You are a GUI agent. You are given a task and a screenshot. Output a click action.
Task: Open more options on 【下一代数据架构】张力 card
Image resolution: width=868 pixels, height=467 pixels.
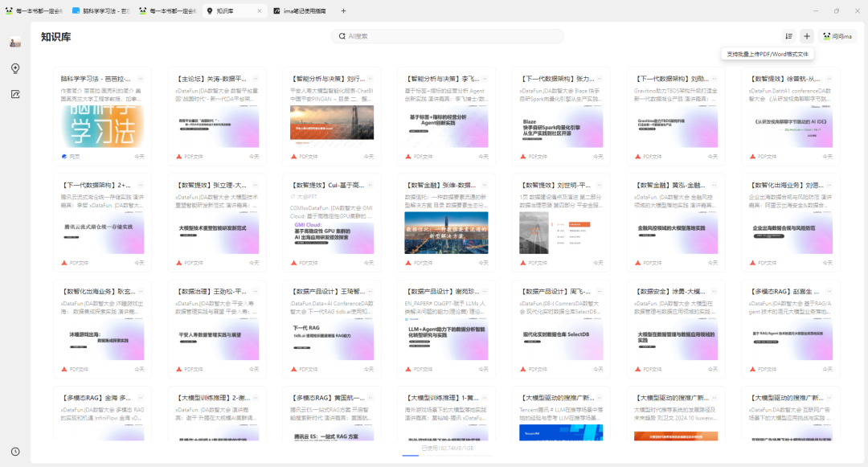point(600,79)
